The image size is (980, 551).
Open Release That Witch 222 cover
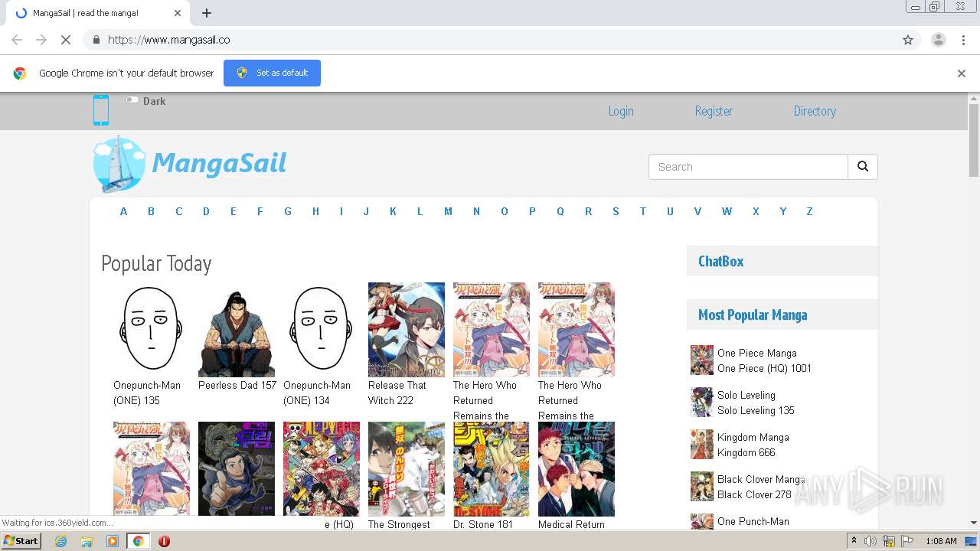pos(407,329)
